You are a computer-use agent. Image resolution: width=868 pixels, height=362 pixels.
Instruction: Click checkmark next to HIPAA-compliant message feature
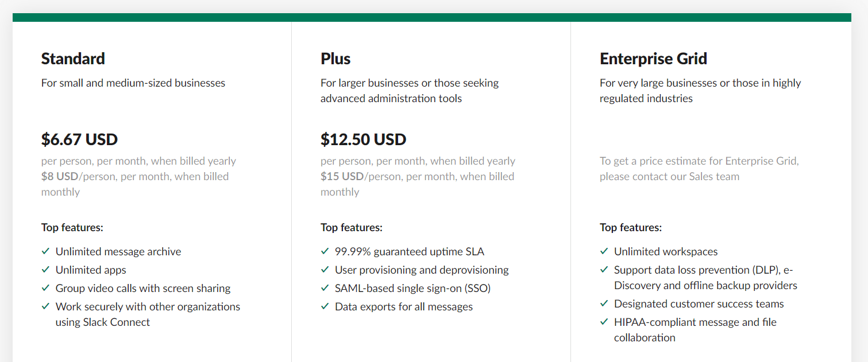604,322
